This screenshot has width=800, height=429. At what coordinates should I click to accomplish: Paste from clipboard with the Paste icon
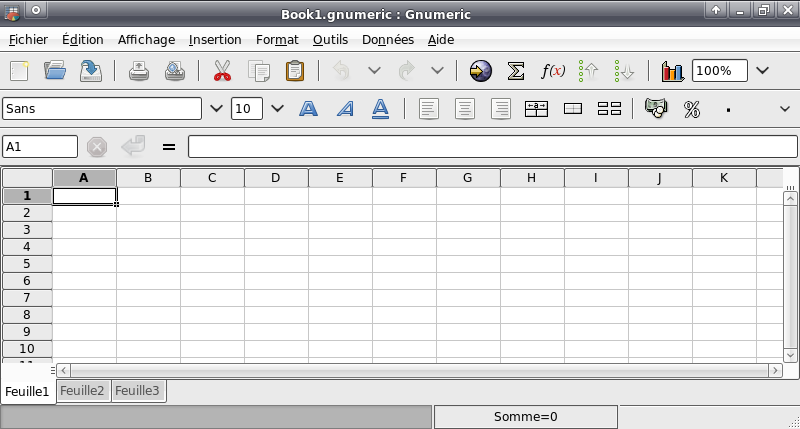[x=295, y=70]
